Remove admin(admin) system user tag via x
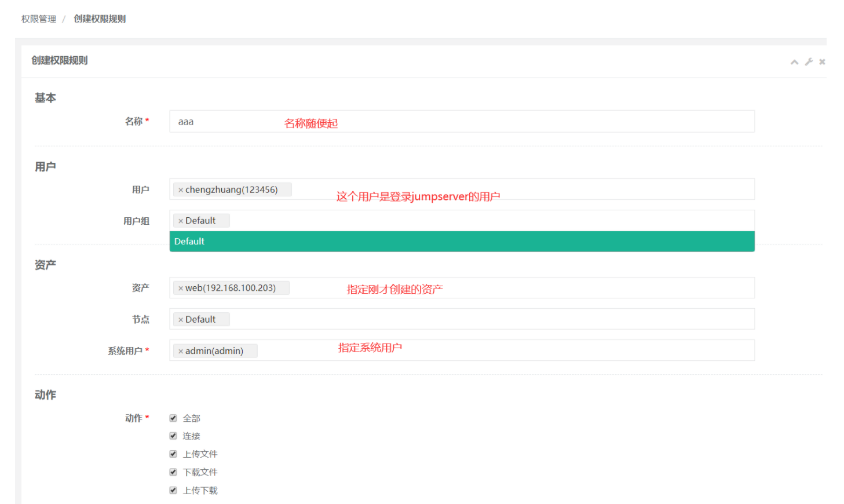This screenshot has width=844, height=504. click(181, 351)
